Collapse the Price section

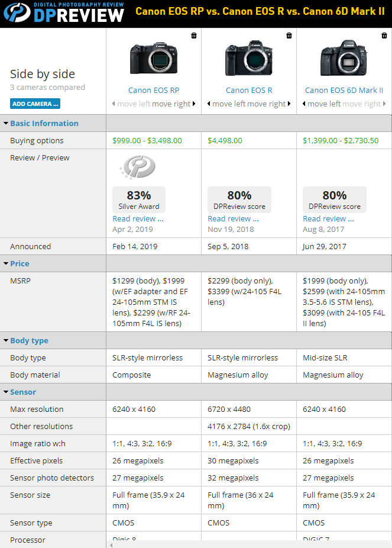pyautogui.click(x=20, y=264)
